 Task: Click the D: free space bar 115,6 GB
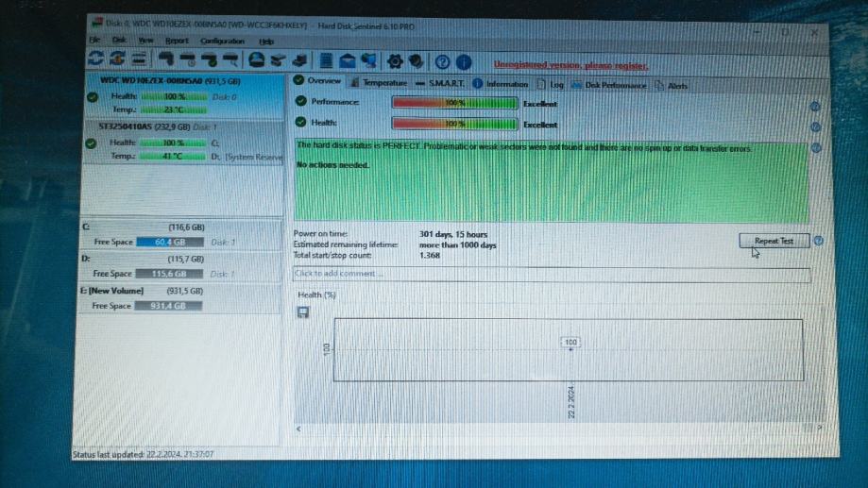point(169,274)
